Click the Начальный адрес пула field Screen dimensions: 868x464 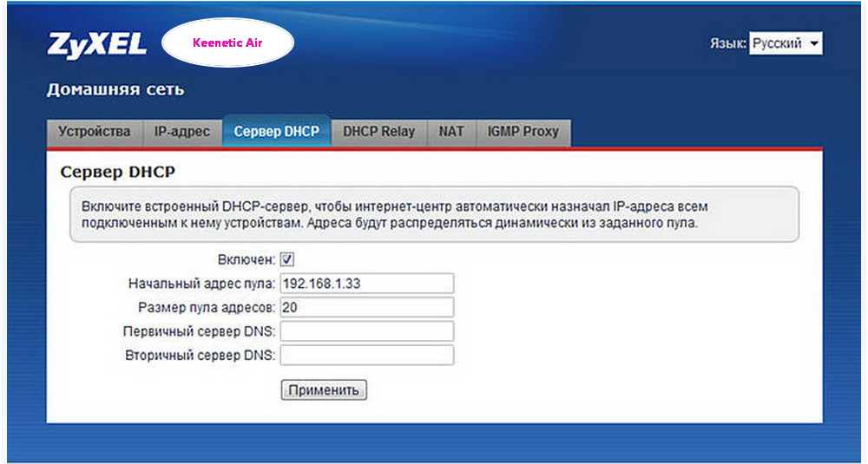(367, 283)
